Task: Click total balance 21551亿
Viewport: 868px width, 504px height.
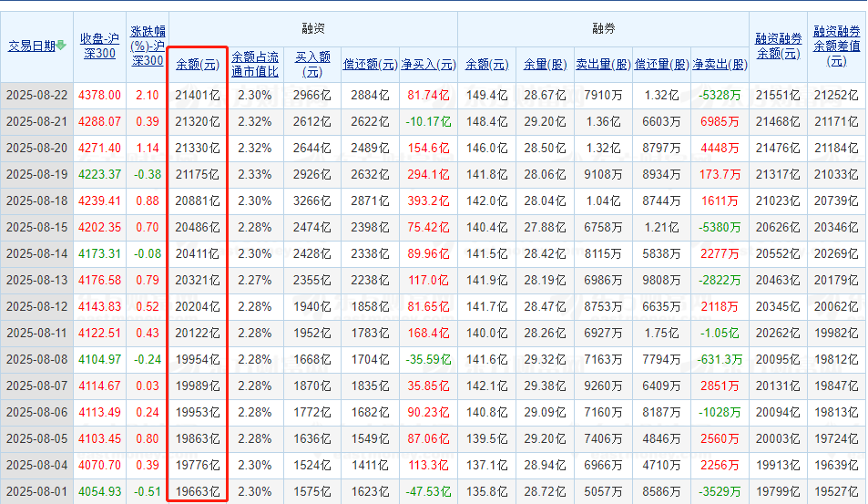Action: 779,96
